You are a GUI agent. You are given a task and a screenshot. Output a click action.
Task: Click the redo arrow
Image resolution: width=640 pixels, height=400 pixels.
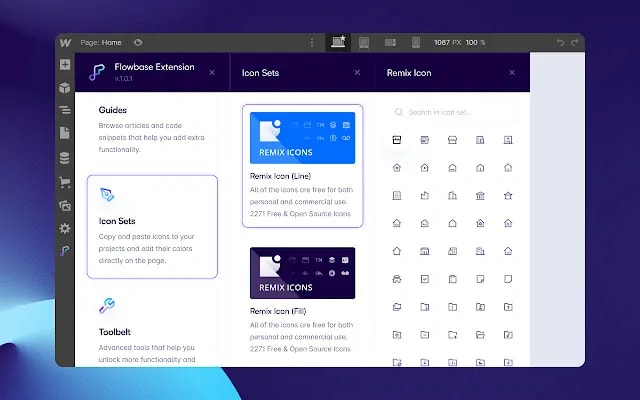tap(575, 42)
